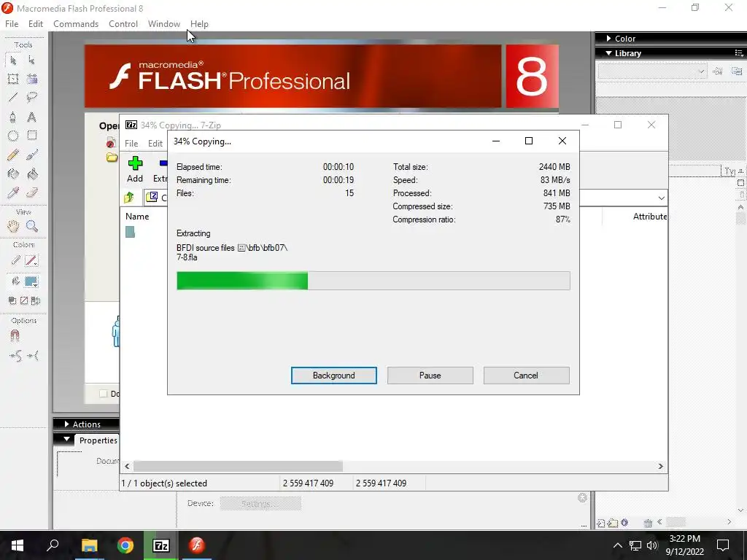The width and height of the screenshot is (747, 560).
Task: Open File Explorer from taskbar
Action: click(89, 545)
